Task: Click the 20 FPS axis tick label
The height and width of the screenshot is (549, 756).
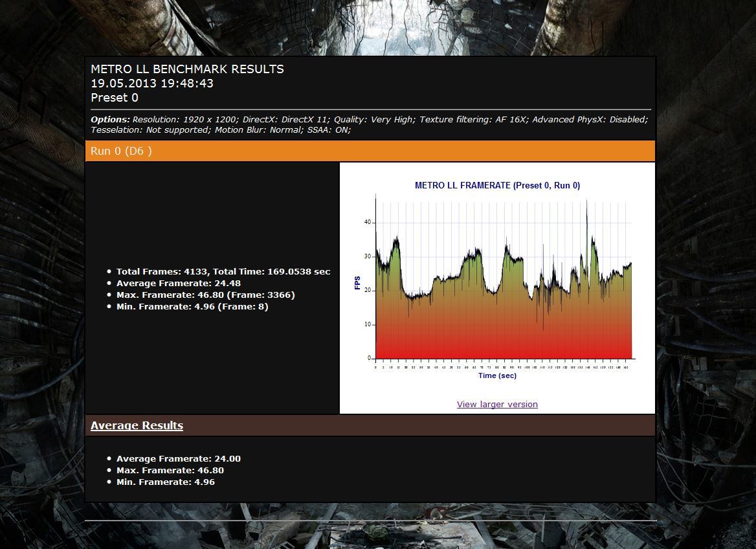Action: pos(368,291)
